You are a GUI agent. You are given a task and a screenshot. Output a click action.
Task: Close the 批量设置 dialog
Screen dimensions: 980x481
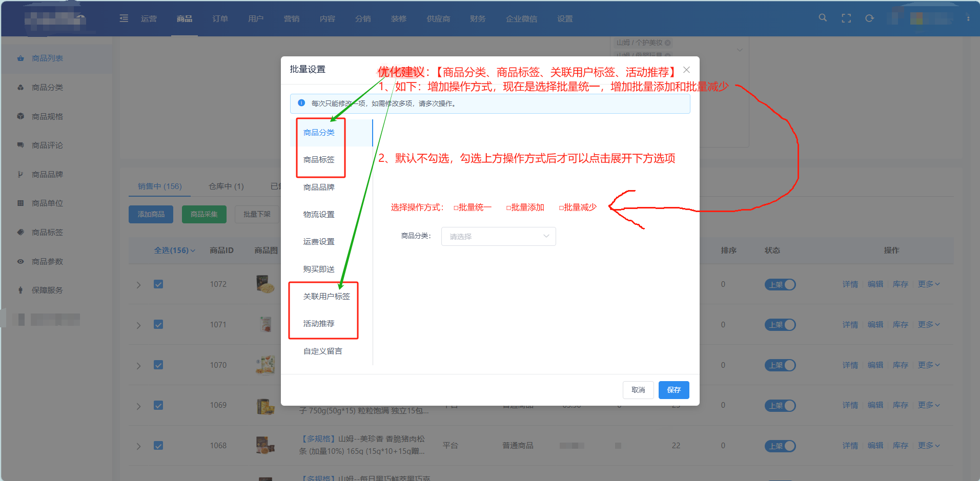[x=686, y=70]
